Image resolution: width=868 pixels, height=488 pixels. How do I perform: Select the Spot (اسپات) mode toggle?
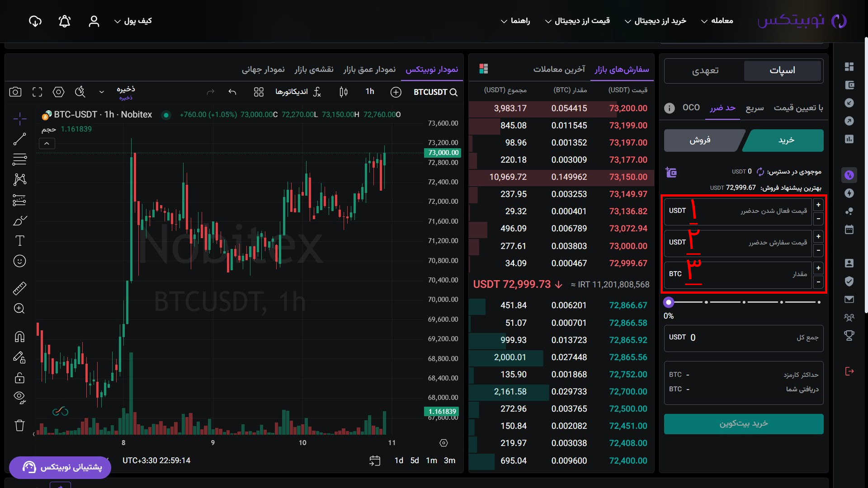[x=782, y=71]
